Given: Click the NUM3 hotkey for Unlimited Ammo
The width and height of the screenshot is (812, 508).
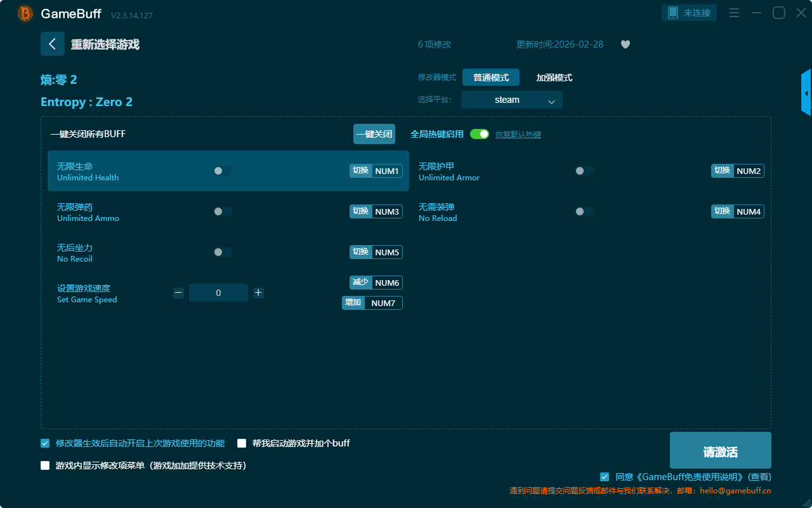Looking at the screenshot, I should click(x=387, y=211).
